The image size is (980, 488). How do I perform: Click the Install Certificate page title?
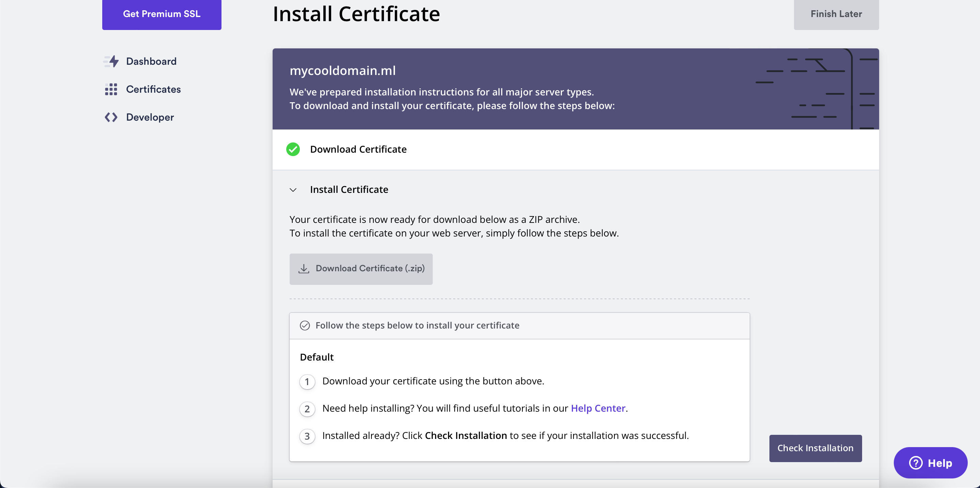coord(356,14)
